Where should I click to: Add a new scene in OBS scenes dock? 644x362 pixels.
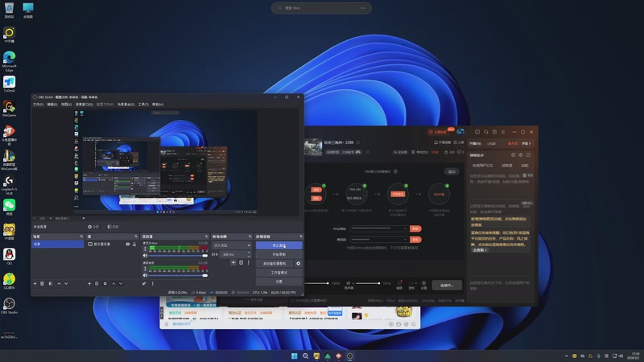click(35, 284)
